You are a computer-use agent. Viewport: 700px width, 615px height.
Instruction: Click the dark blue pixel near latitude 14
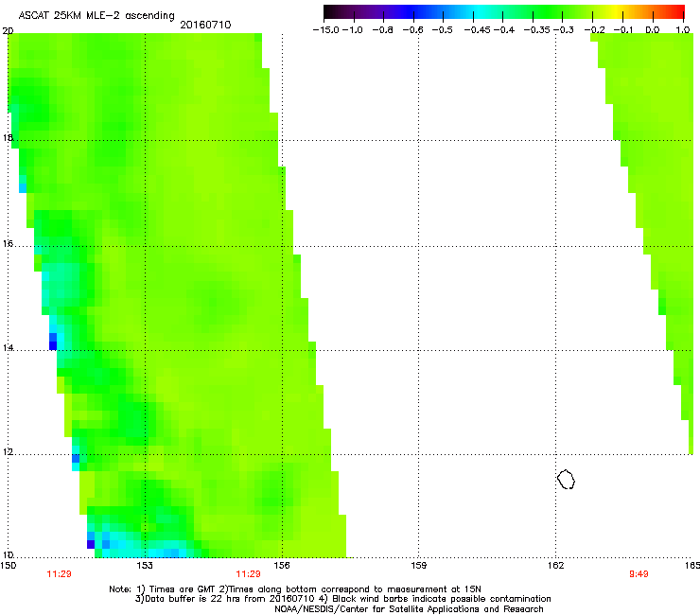(53, 345)
